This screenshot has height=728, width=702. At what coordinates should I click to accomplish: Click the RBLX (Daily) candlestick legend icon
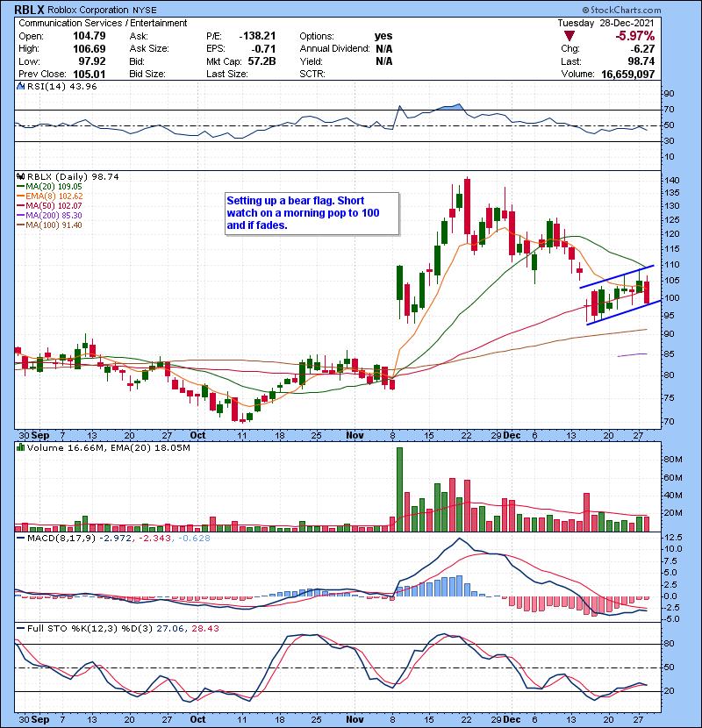pos(20,176)
